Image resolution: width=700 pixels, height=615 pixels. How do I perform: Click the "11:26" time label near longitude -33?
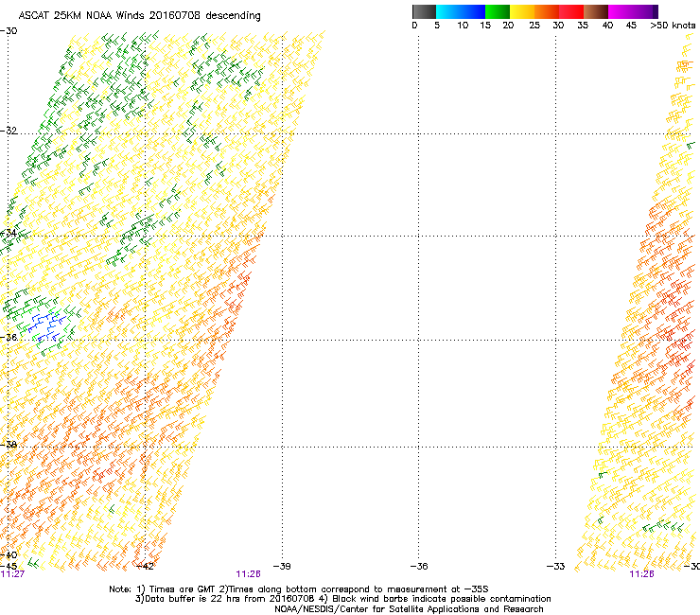[641, 574]
